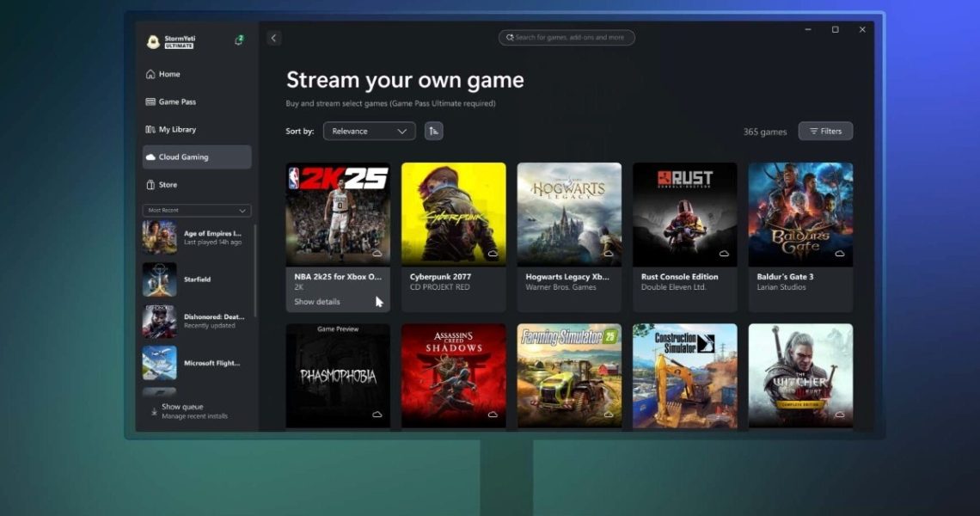Toggle the sort direction icon button
Screen dimensions: 980x516
click(x=433, y=131)
